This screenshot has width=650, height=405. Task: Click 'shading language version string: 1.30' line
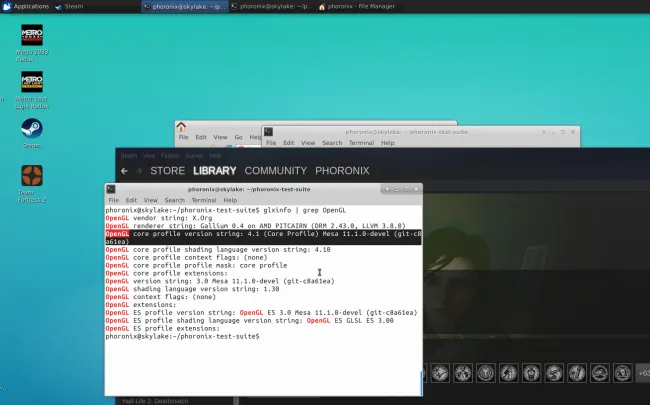192,289
